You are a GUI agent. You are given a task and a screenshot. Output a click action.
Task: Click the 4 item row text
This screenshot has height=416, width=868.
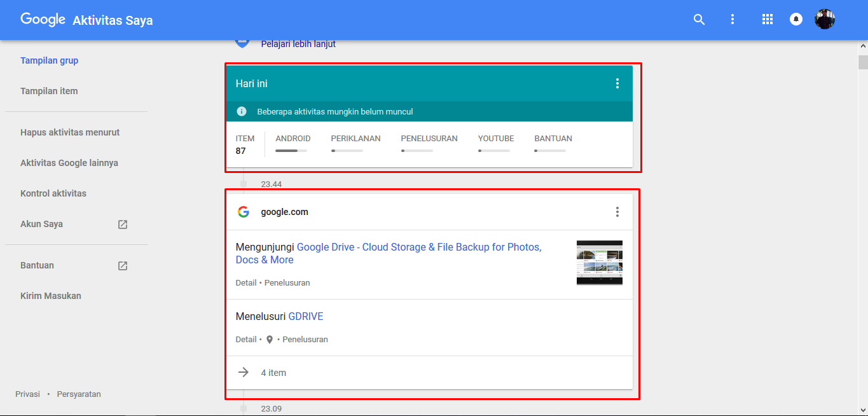point(273,373)
